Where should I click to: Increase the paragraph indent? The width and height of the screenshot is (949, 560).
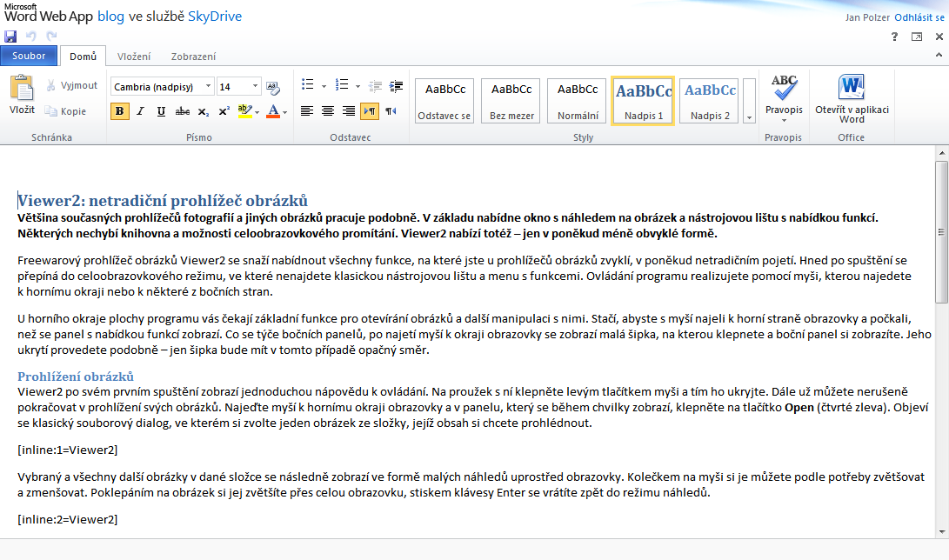(397, 86)
